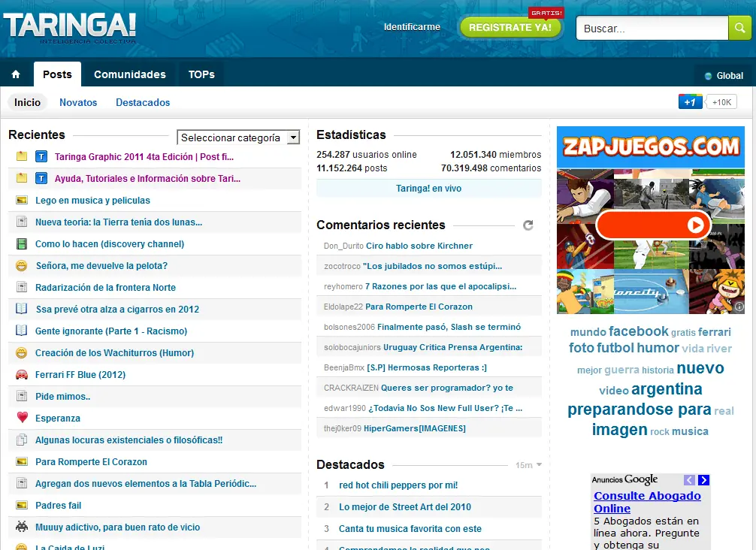Open the TOPs tab
The width and height of the screenshot is (756, 550).
(x=201, y=74)
